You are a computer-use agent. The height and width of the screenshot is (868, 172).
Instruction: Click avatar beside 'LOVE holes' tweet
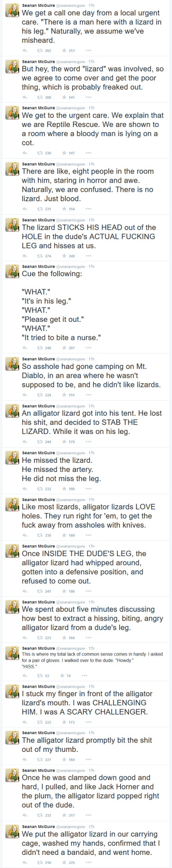click(11, 505)
